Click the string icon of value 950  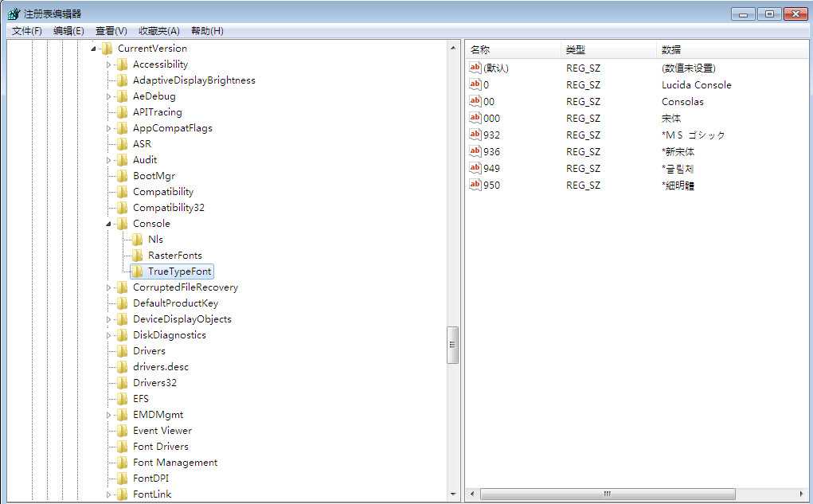(x=475, y=185)
